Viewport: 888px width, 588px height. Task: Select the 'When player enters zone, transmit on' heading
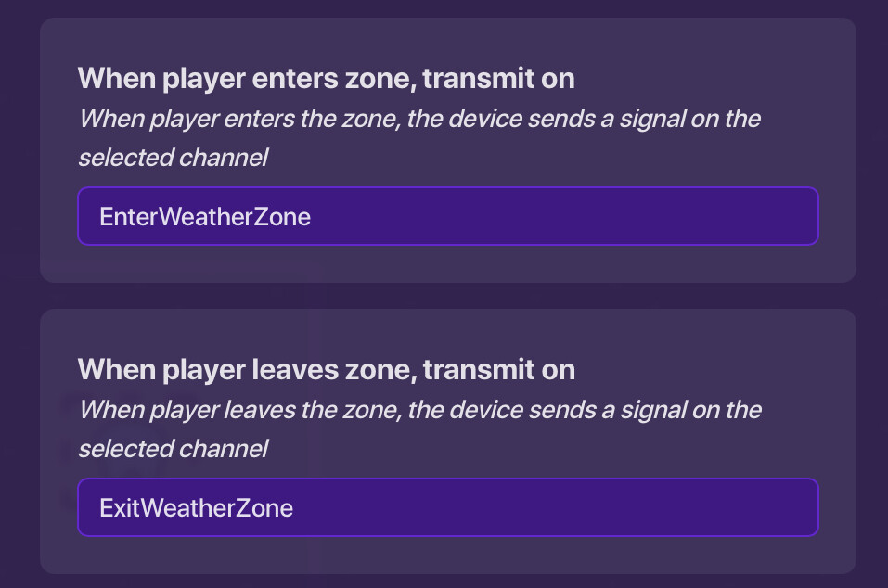point(326,79)
